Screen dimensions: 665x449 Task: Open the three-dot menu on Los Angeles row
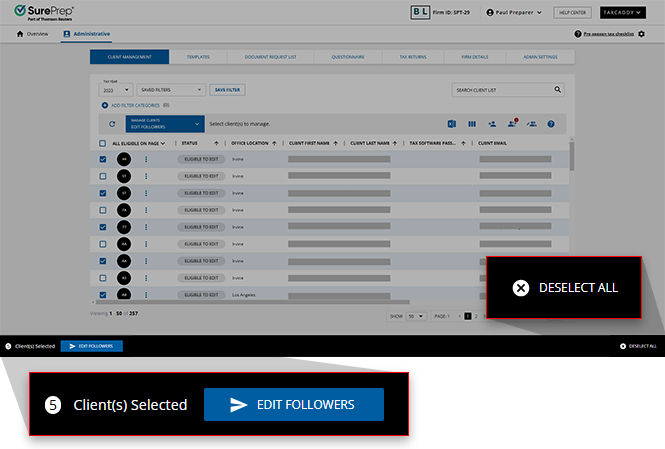146,295
